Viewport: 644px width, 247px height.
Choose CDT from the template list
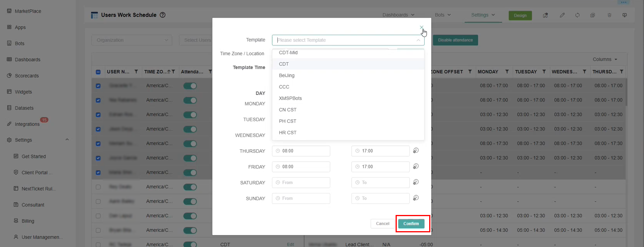click(x=348, y=64)
